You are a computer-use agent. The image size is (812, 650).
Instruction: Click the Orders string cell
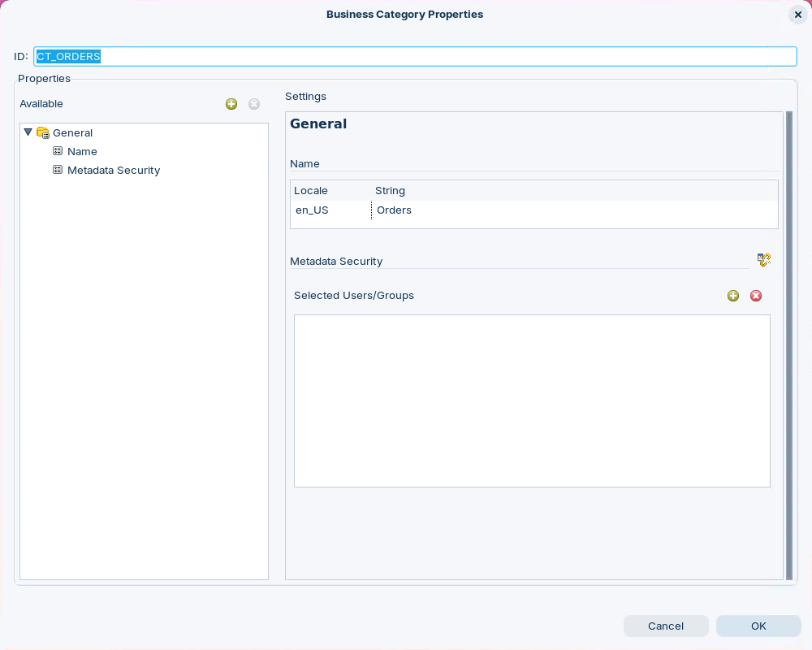pyautogui.click(x=574, y=210)
